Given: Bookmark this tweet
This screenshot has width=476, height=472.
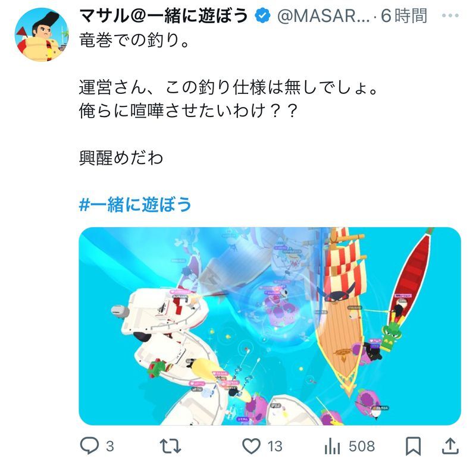Looking at the screenshot, I should (413, 446).
